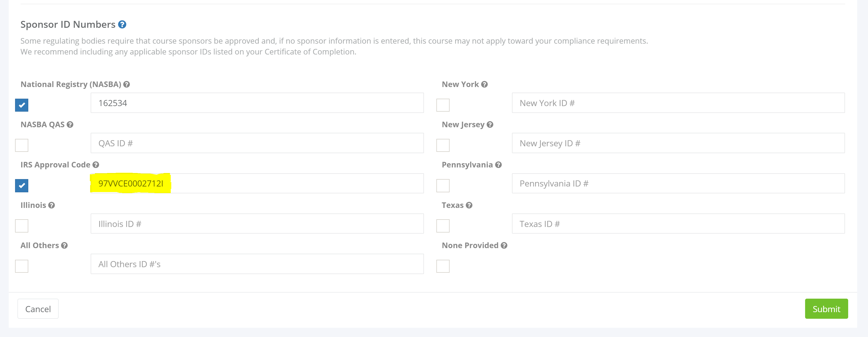
Task: Show help for National Registry (NASBA)
Action: (x=126, y=84)
